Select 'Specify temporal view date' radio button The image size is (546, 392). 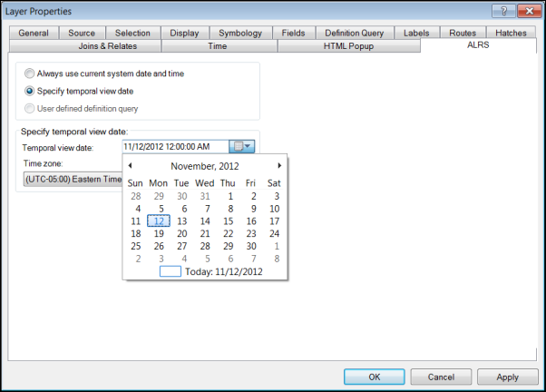coord(31,91)
